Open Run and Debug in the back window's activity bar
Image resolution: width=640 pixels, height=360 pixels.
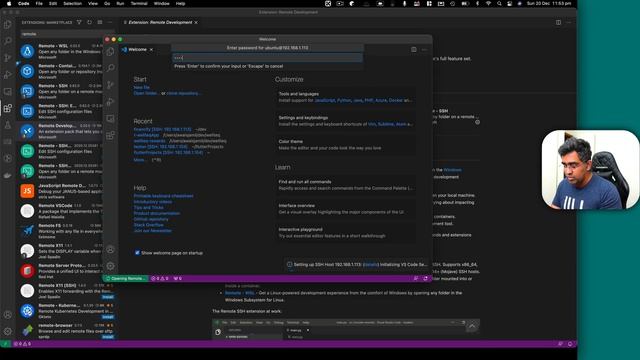8,74
